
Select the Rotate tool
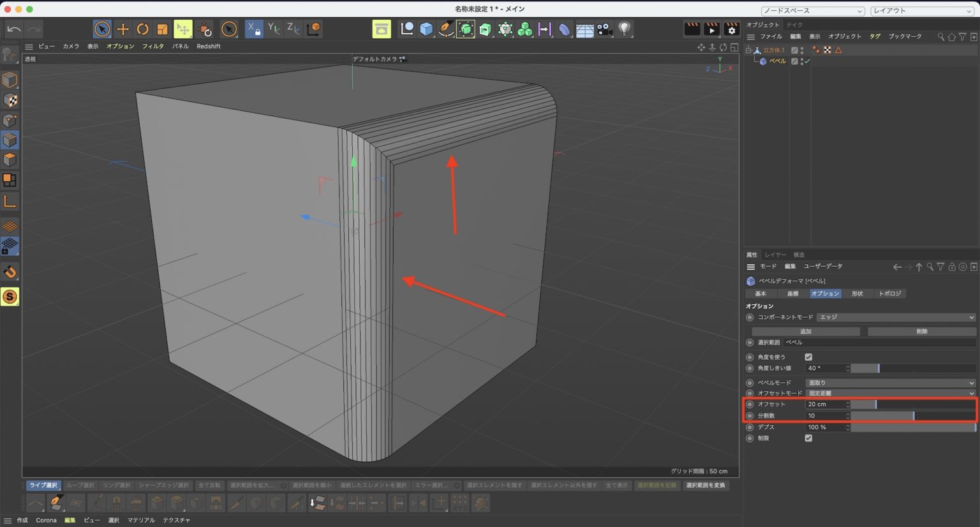[x=142, y=29]
